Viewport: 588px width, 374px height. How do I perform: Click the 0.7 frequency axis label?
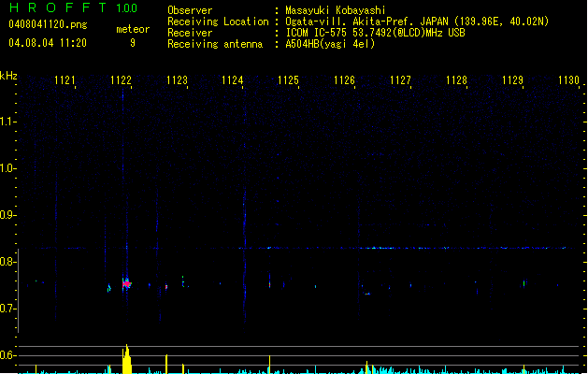pyautogui.click(x=7, y=309)
